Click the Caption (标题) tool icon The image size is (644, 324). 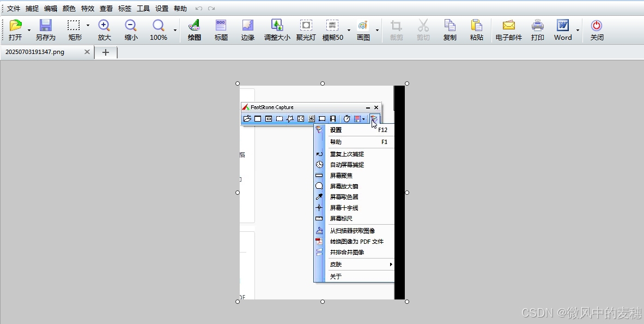221,30
